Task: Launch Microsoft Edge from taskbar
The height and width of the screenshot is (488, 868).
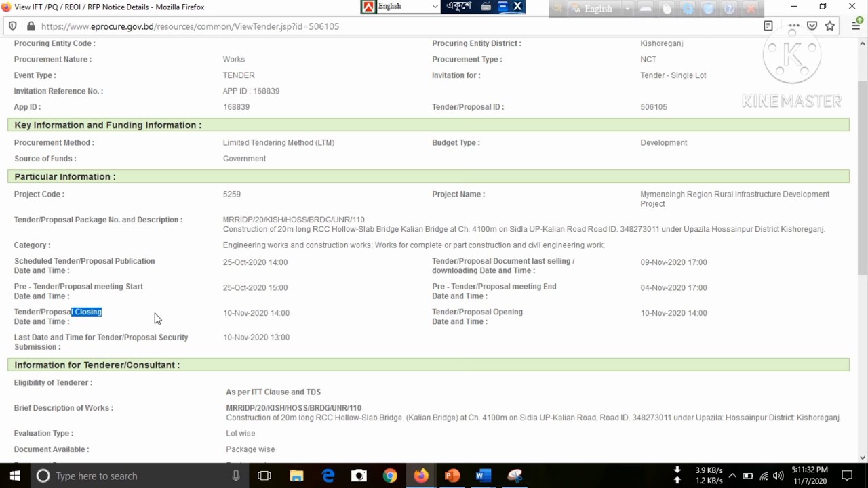Action: (x=328, y=476)
